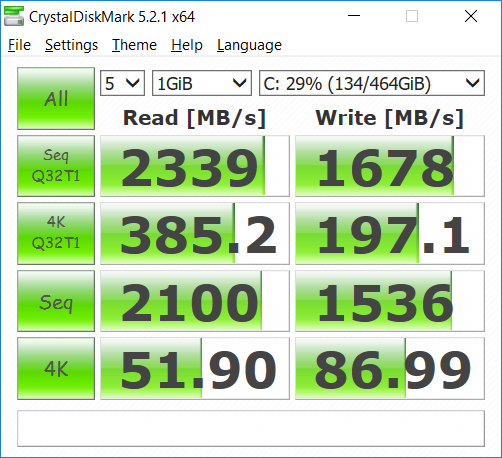Open the Settings menu

(71, 45)
